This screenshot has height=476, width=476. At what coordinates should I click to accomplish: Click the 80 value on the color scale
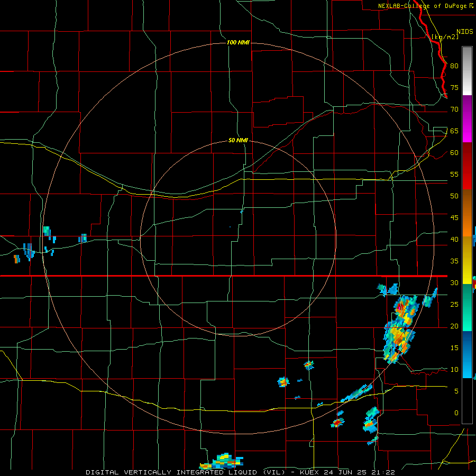(454, 66)
